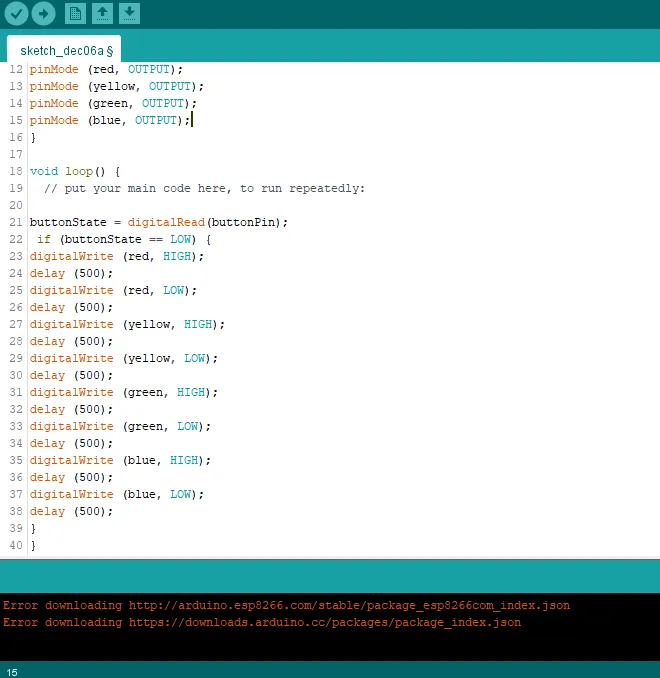This screenshot has width=660, height=678.
Task: Click 'digitalWrite (blue, LOW);' on line 37
Action: (x=117, y=495)
